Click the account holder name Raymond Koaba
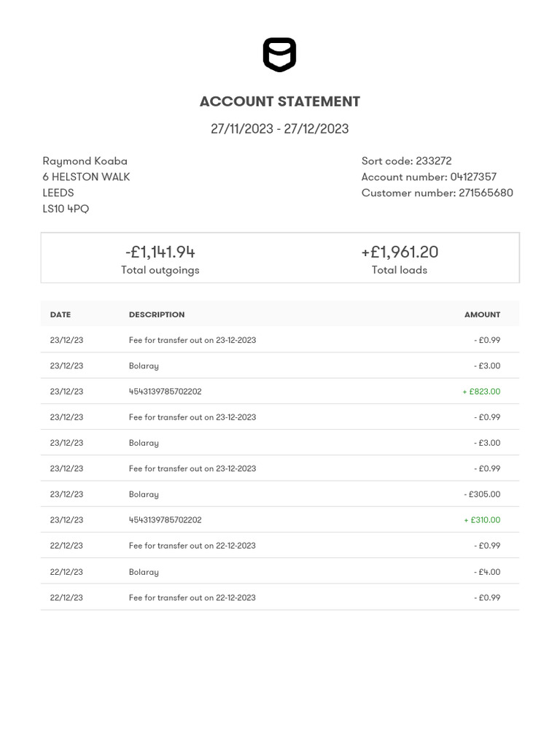This screenshot has width=560, height=747. [85, 161]
